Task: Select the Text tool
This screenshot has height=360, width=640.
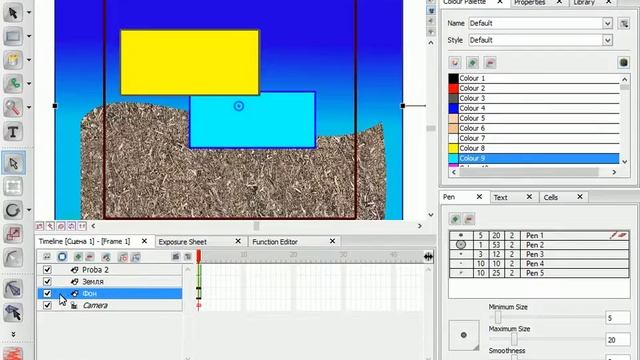Action: pyautogui.click(x=13, y=132)
